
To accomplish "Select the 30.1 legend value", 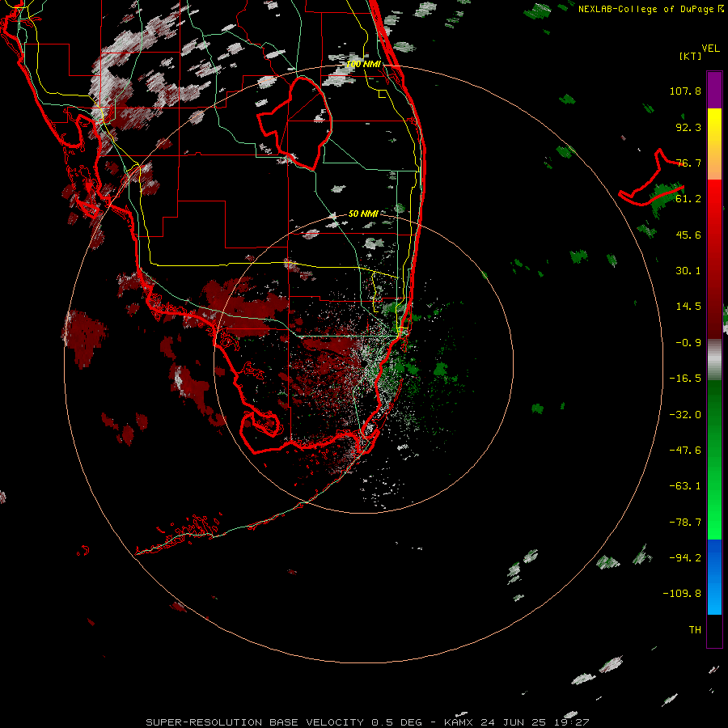I will (688, 271).
